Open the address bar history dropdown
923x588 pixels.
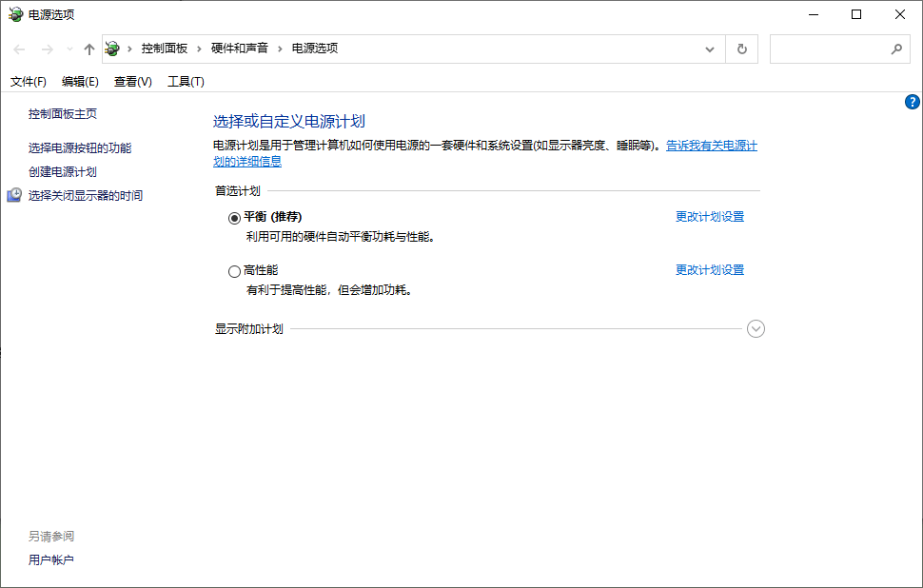[709, 49]
